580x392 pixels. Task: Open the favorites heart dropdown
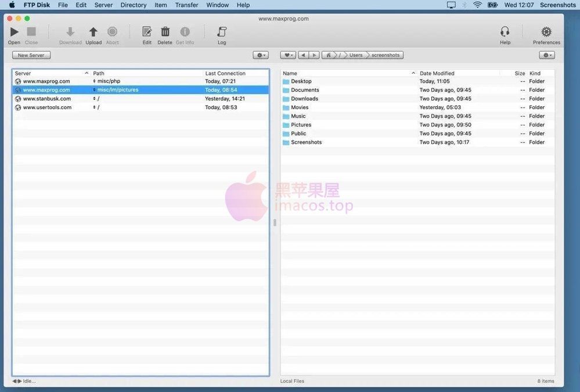point(288,55)
